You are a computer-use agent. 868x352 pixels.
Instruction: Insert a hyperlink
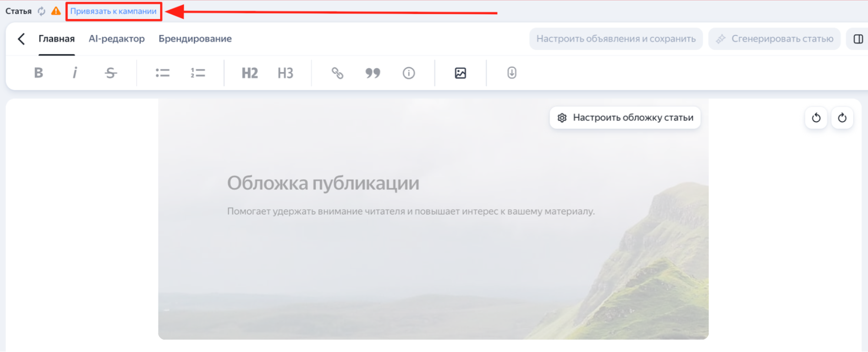pos(337,73)
